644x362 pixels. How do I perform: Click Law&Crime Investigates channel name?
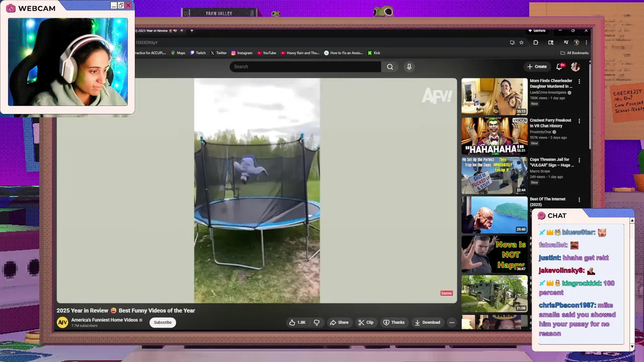(x=548, y=93)
